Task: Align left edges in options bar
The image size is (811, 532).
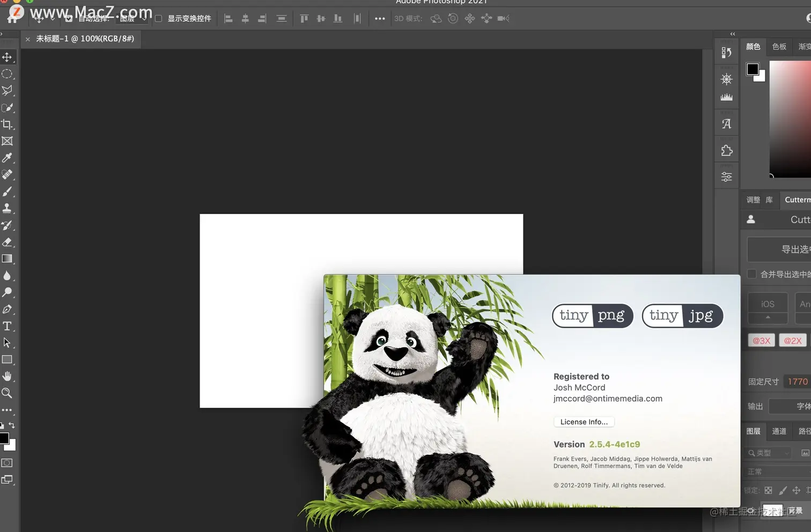Action: click(x=228, y=19)
